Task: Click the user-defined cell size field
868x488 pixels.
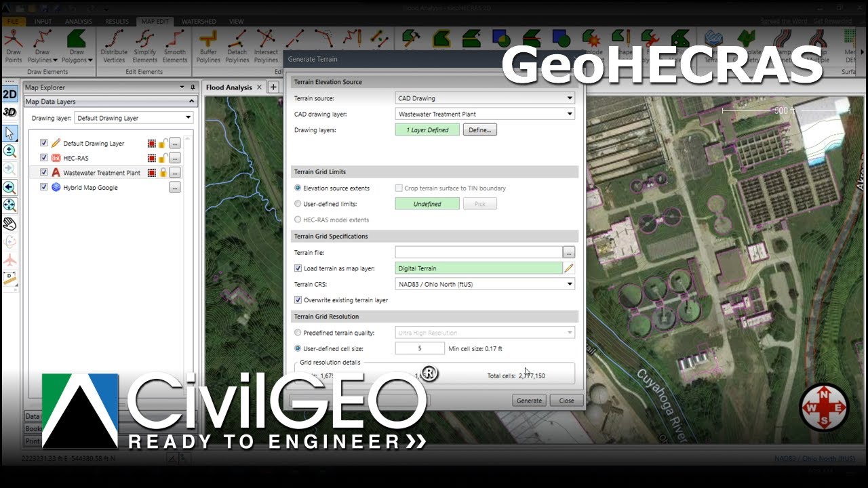Action: [420, 348]
